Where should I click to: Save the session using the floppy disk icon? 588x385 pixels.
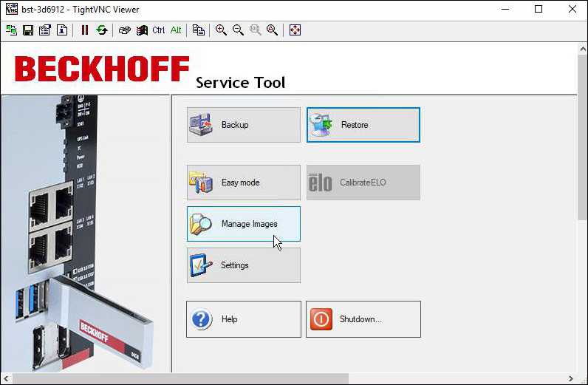tap(28, 30)
